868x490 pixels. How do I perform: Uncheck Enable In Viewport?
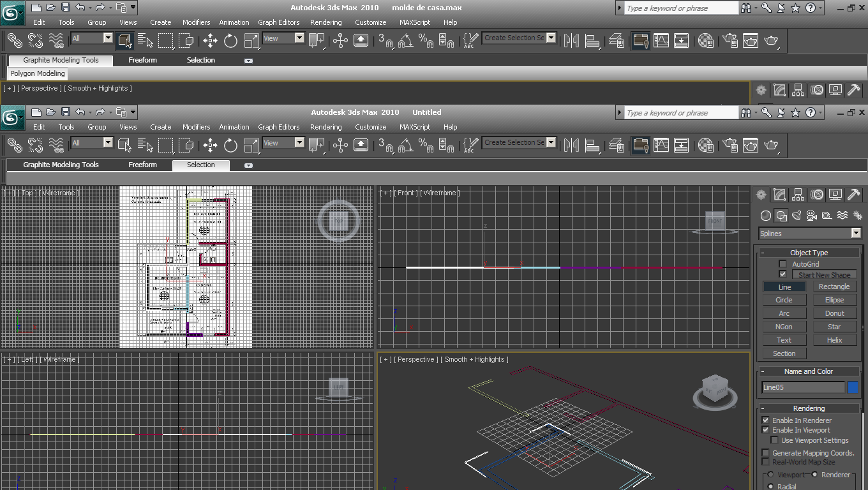point(766,430)
